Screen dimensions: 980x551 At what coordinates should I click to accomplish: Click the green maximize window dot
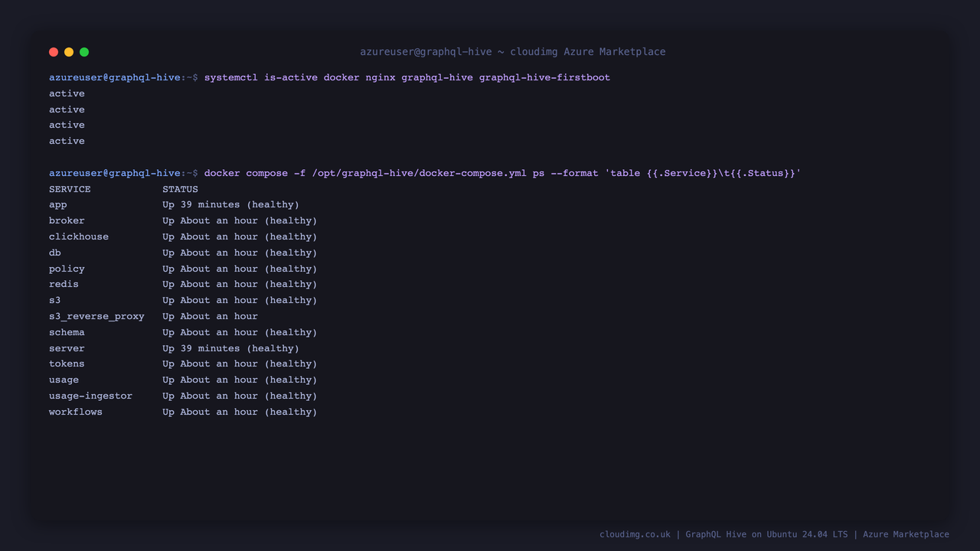coord(84,52)
